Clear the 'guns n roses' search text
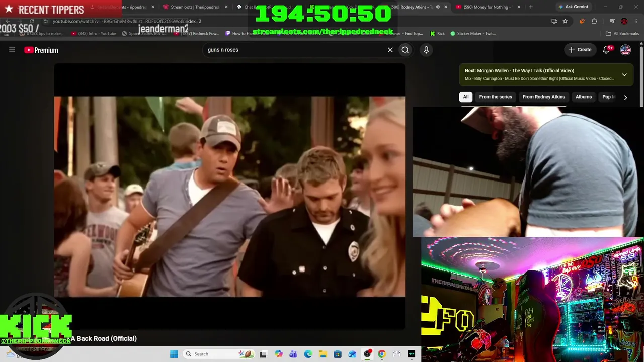 (x=390, y=50)
